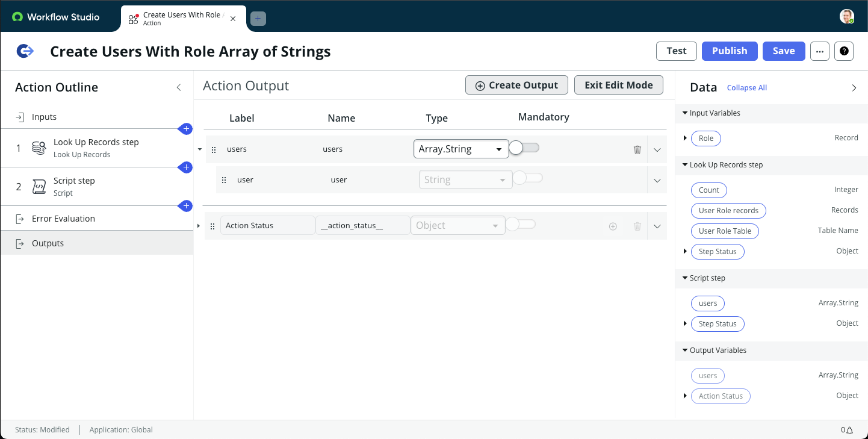Screen dimensions: 868x439
Task: Grab the user child row drag handle
Action: [x=224, y=180]
